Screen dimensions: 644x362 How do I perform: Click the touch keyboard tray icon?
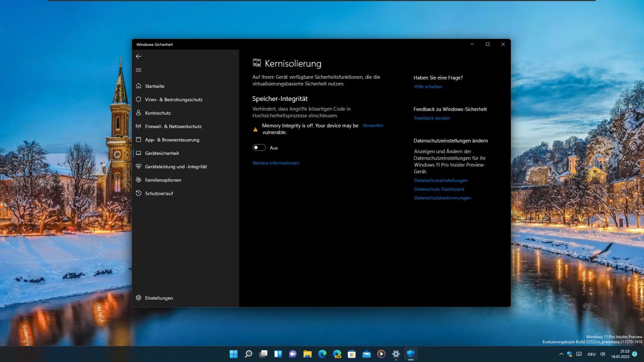coord(579,354)
